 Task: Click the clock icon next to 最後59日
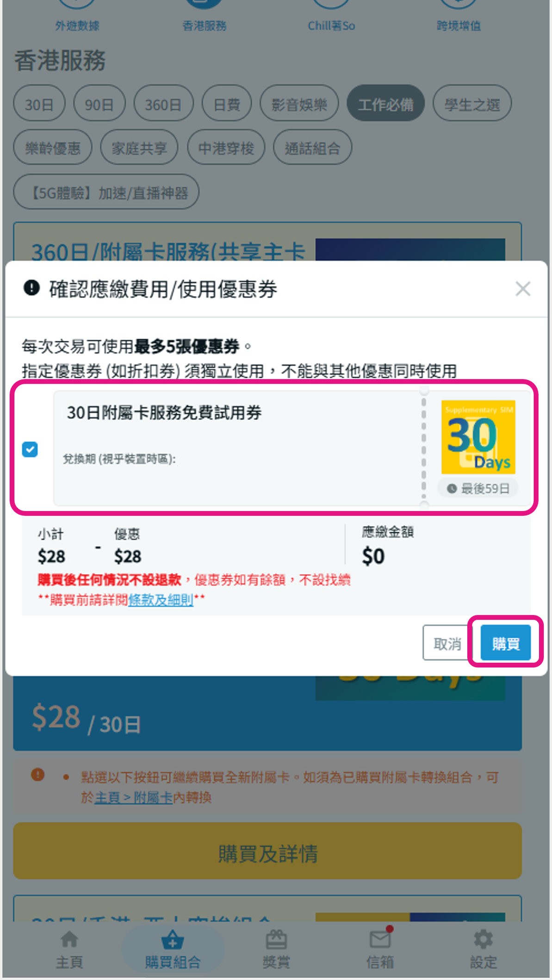(x=452, y=488)
